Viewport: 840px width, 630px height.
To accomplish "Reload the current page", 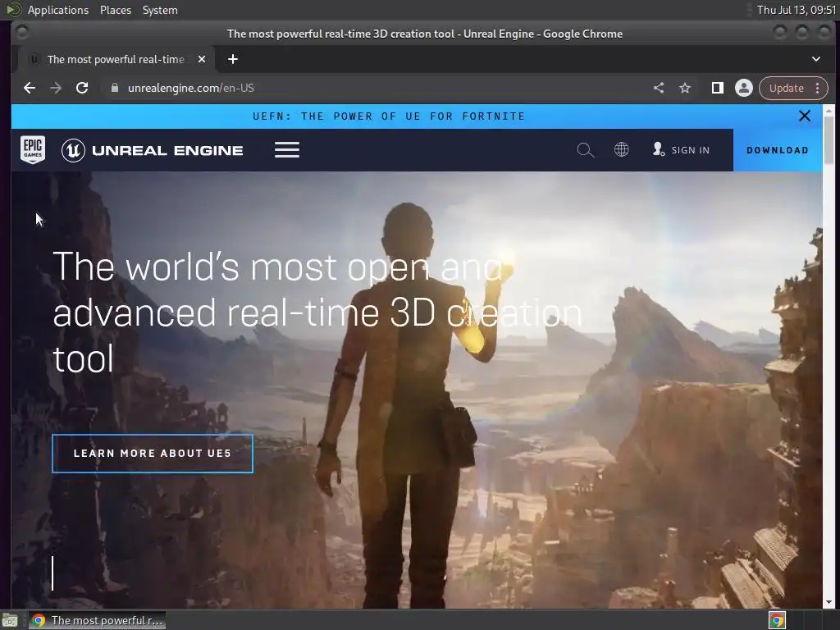I will point(82,88).
